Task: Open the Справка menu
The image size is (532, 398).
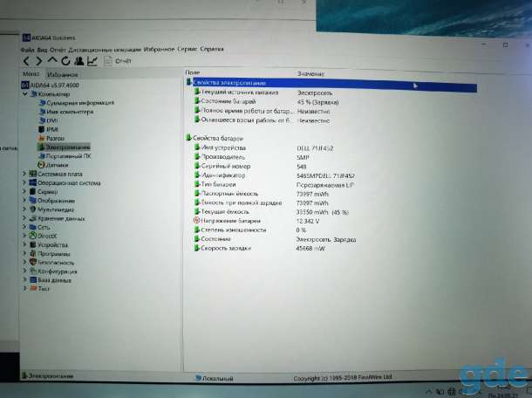Action: pyautogui.click(x=212, y=49)
